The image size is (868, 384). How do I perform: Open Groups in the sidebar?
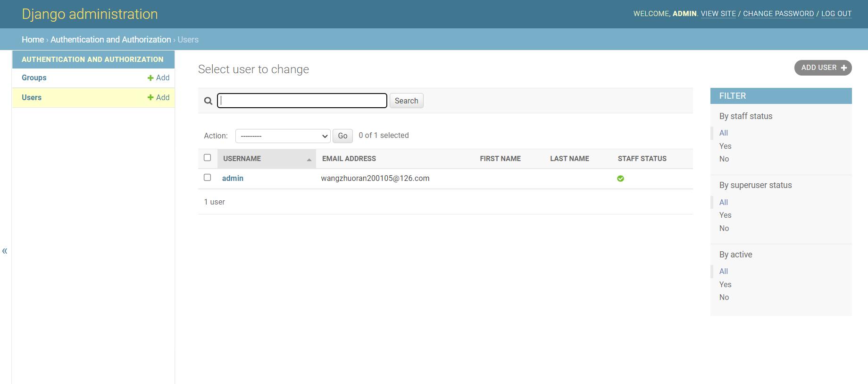34,78
